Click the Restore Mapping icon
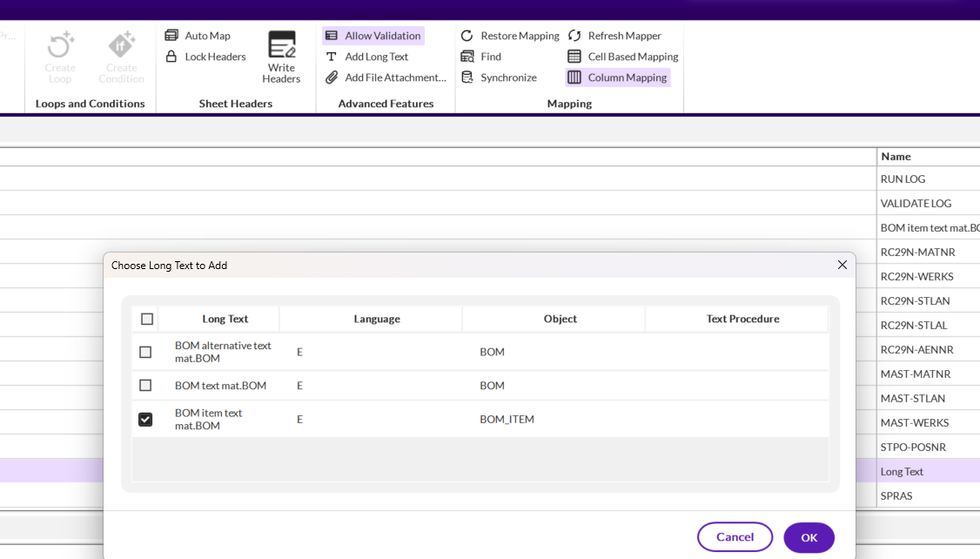 click(467, 36)
